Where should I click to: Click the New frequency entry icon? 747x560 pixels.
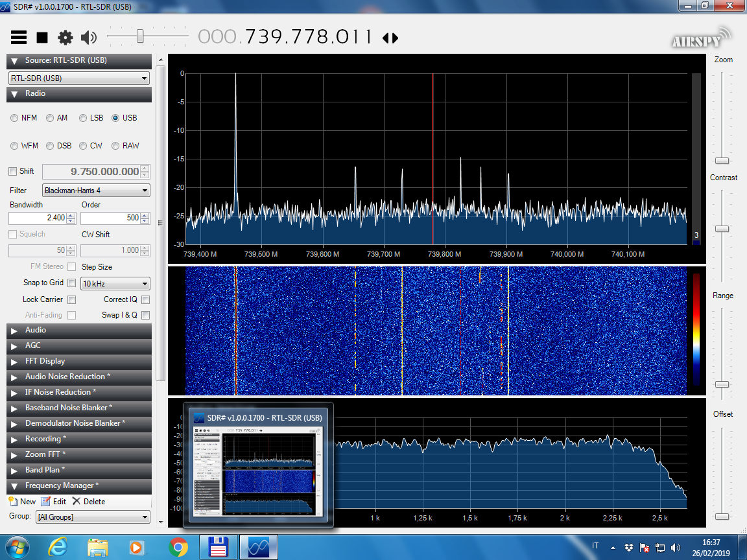[x=13, y=501]
